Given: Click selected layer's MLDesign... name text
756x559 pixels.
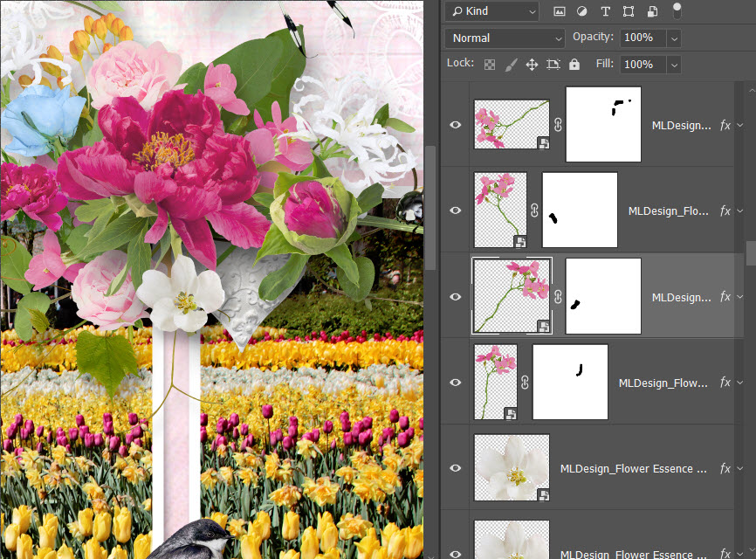Looking at the screenshot, I should [681, 298].
